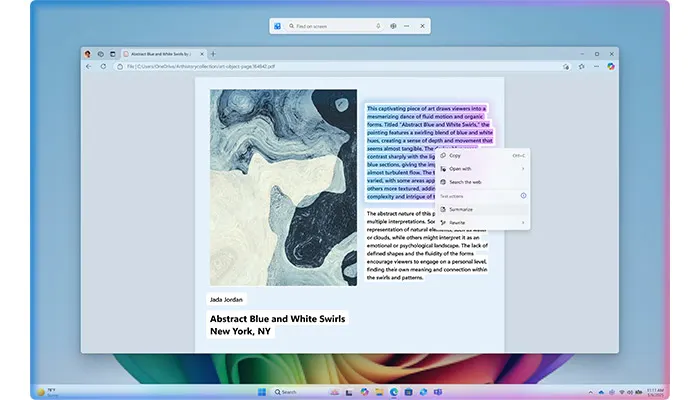
Task: Open a new tab with the plus button
Action: coord(213,54)
